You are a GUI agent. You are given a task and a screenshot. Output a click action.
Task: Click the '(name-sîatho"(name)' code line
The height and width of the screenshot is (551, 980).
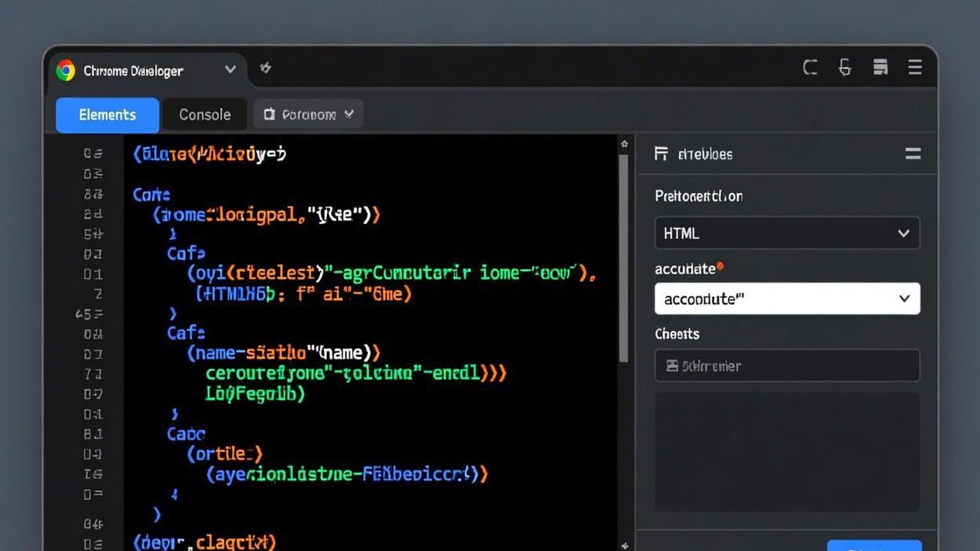284,353
